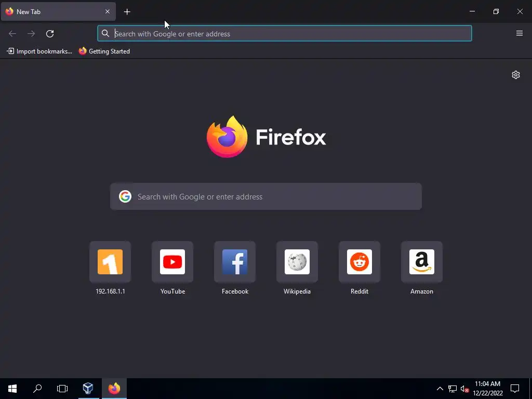
Task: Open the Getting Started bookmark
Action: pos(104,51)
